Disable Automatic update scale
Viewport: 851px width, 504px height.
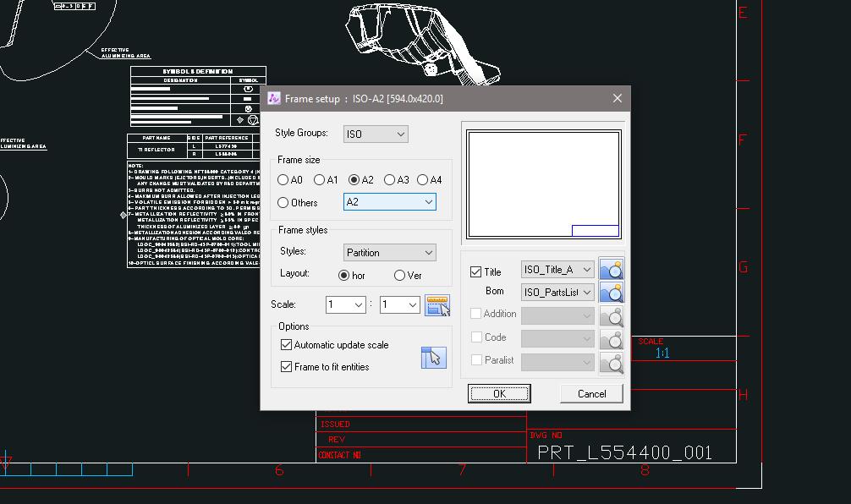click(x=286, y=345)
